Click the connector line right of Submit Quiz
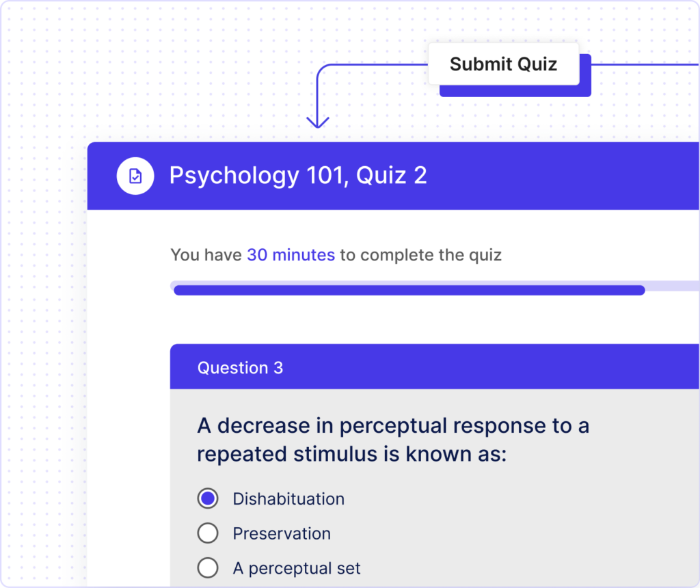The width and height of the screenshot is (700, 588). pyautogui.click(x=643, y=65)
